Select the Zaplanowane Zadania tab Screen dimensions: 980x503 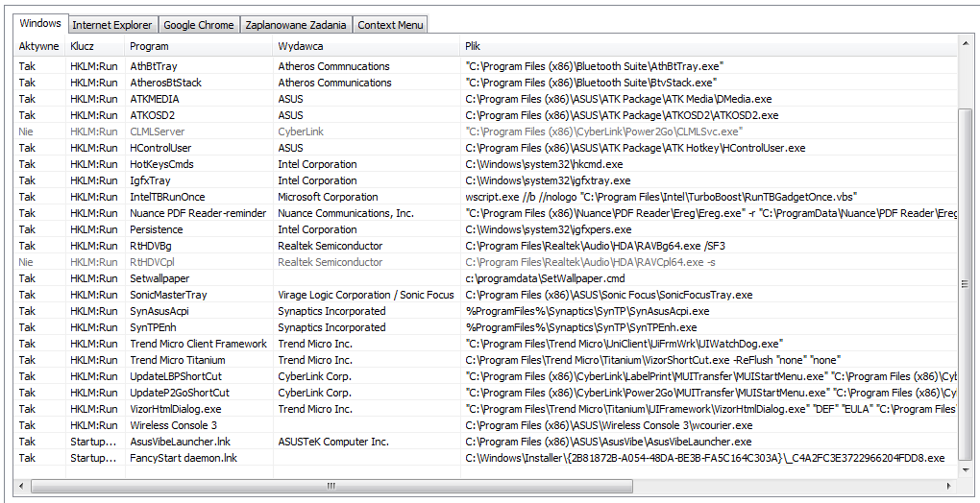tap(296, 25)
